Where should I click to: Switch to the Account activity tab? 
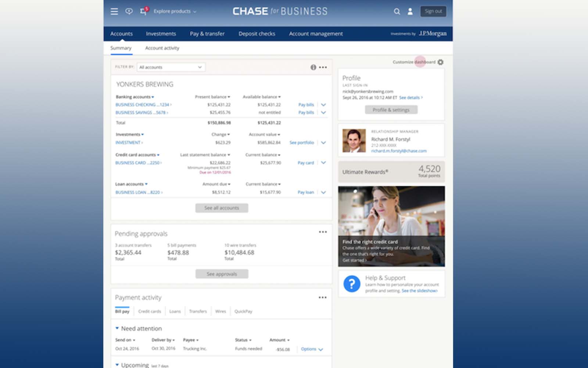[x=162, y=48]
